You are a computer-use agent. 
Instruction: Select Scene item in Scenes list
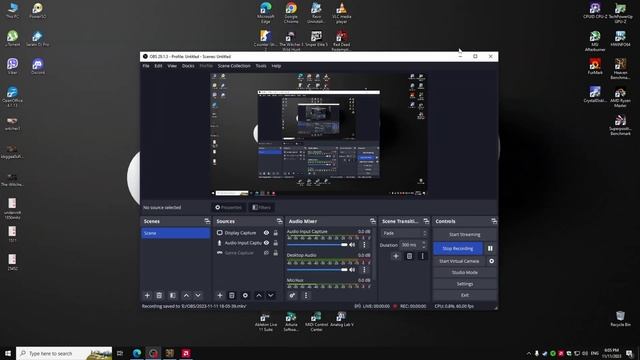click(x=176, y=233)
